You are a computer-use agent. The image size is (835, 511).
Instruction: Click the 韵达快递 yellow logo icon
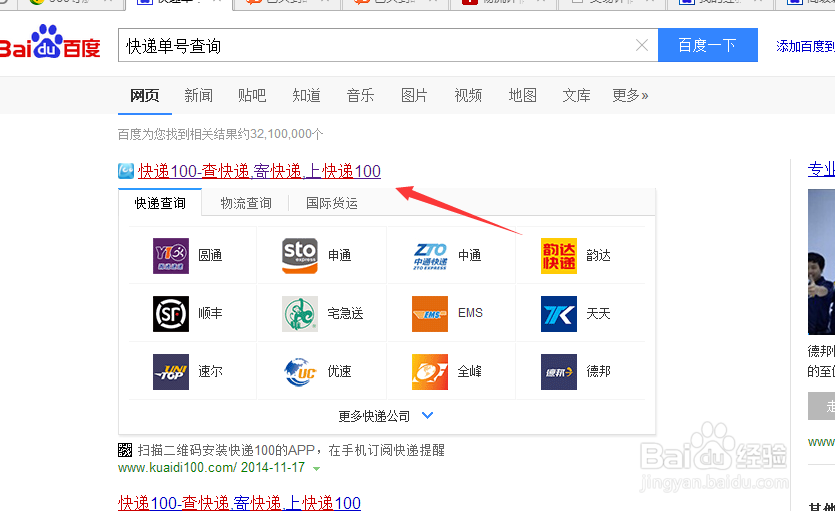559,256
